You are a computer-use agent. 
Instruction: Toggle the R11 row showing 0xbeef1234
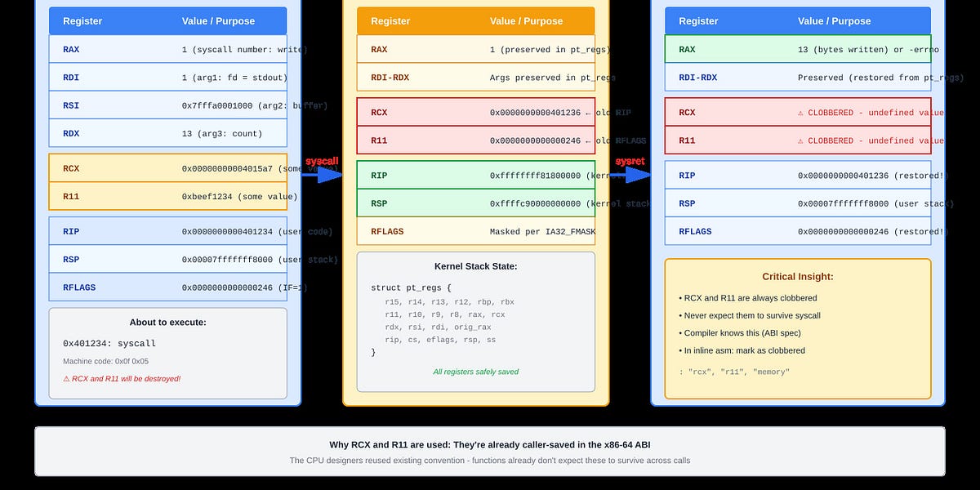[167, 196]
